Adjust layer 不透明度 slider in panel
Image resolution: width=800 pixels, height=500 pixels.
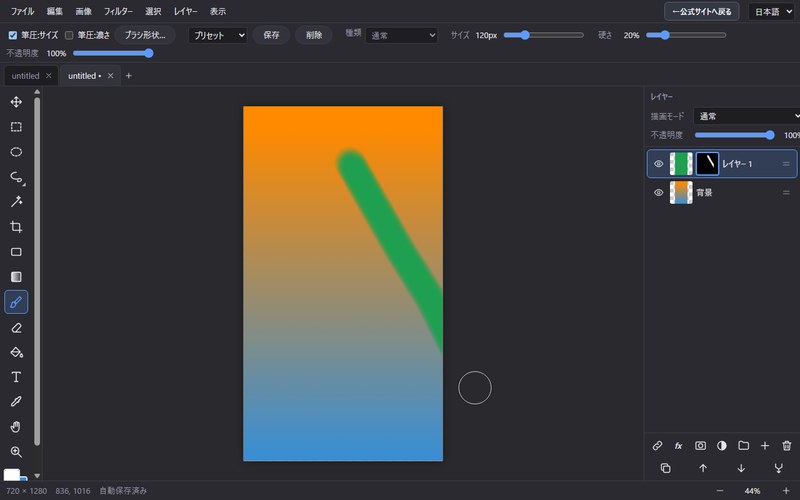coord(735,135)
